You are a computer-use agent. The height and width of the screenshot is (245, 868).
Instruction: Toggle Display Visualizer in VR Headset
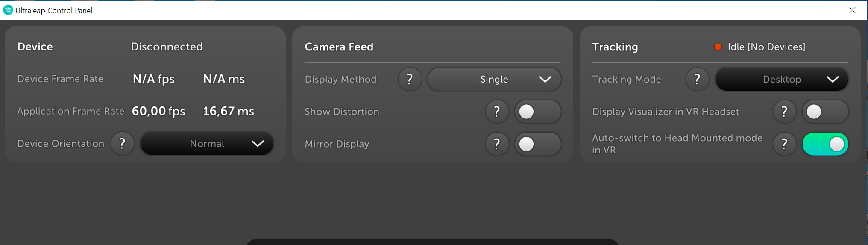(x=825, y=112)
